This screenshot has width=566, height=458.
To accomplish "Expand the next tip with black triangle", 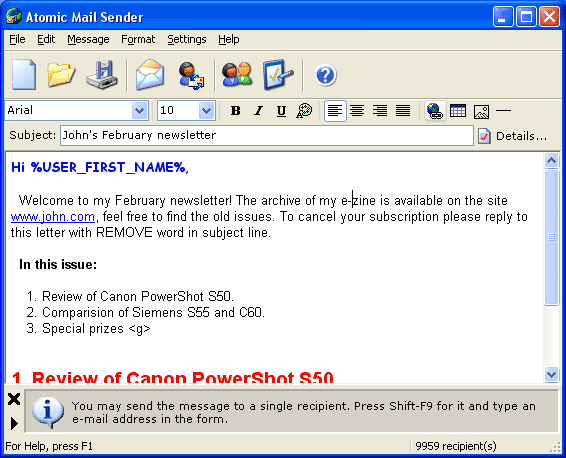I will (x=14, y=423).
